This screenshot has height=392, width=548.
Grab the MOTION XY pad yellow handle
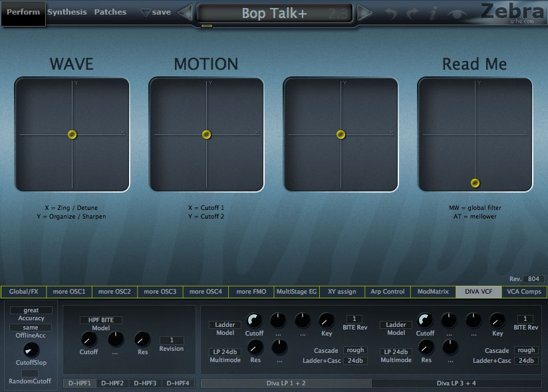click(x=206, y=134)
